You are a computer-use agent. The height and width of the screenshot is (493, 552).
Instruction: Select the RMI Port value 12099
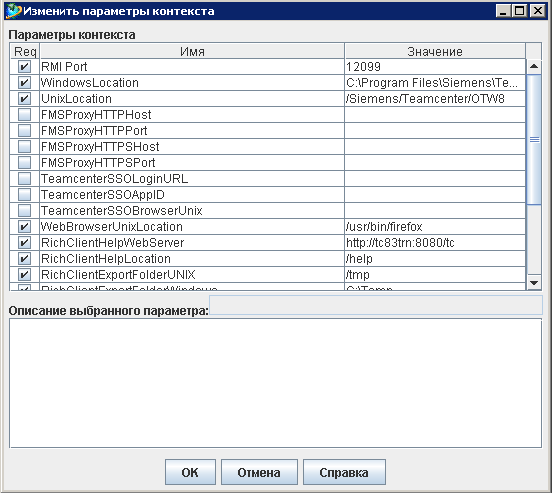click(x=435, y=66)
